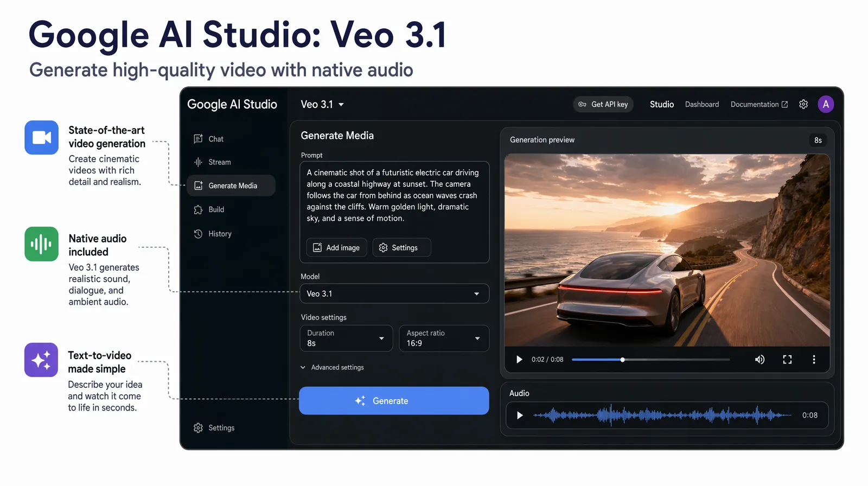Image resolution: width=868 pixels, height=486 pixels.
Task: Open the account avatar A
Action: [826, 104]
